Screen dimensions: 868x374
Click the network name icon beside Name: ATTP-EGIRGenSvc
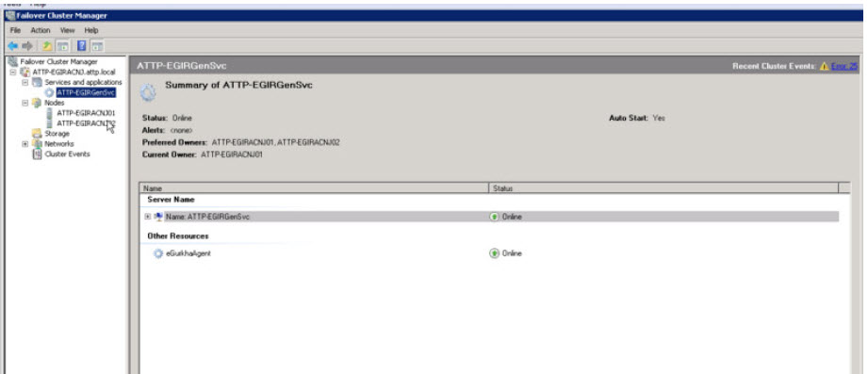159,217
